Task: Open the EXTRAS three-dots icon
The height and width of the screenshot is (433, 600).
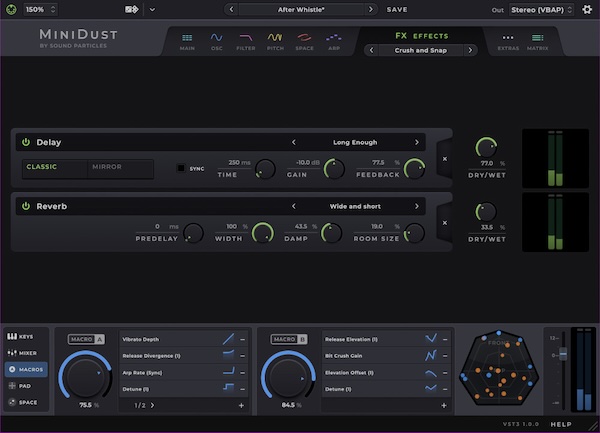Action: pyautogui.click(x=508, y=37)
